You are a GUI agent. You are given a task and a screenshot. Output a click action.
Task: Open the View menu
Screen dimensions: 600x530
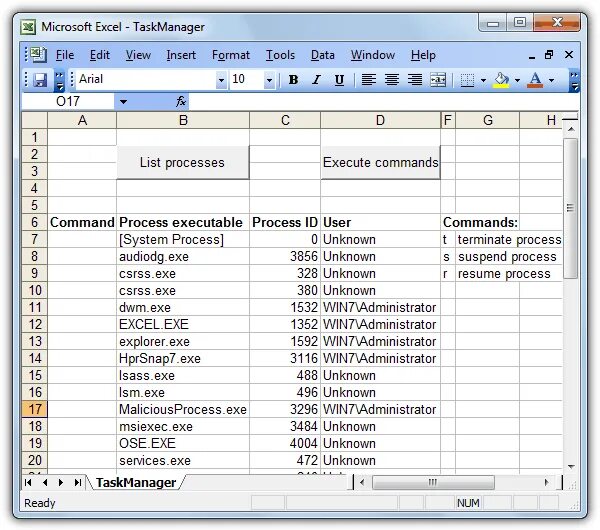[x=138, y=55]
